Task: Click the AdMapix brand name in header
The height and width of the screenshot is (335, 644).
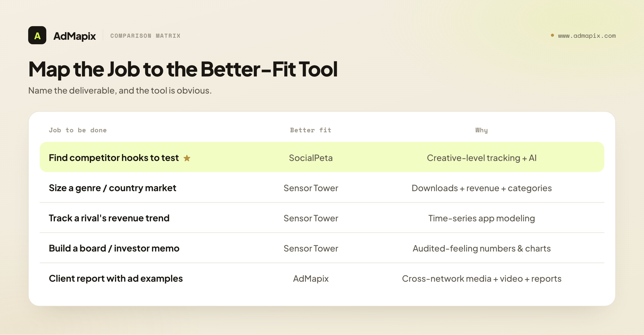Action: [75, 36]
